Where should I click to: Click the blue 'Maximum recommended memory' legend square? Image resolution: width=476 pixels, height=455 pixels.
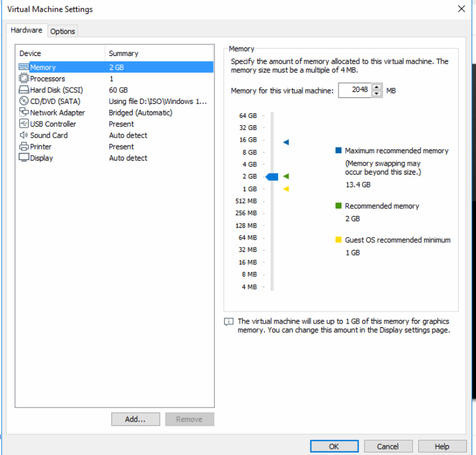click(338, 150)
